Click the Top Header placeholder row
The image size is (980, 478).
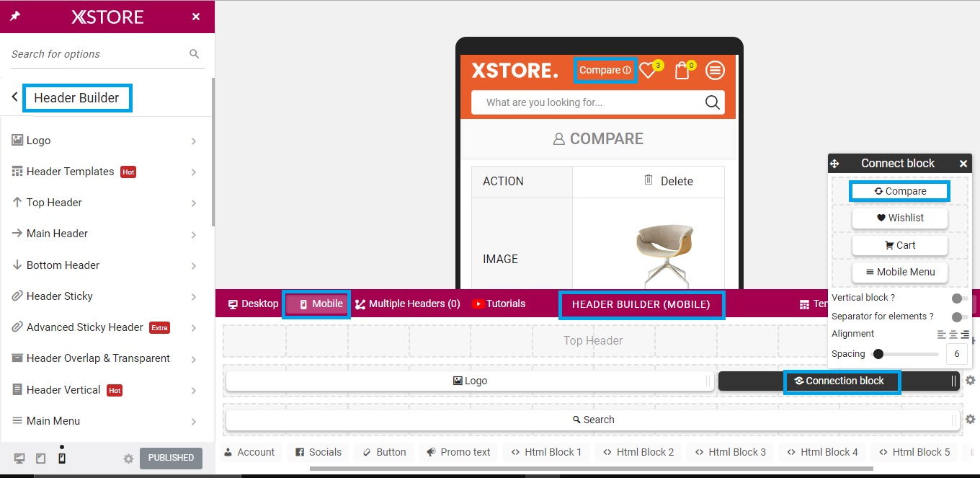(x=593, y=340)
